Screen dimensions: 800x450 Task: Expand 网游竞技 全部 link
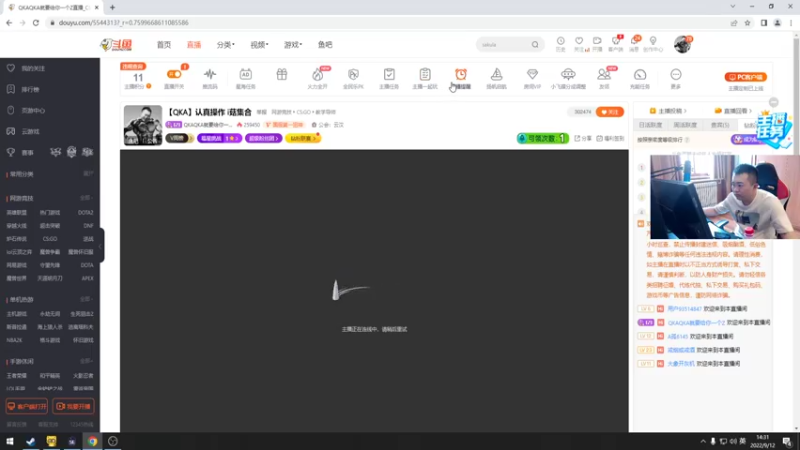[86, 198]
